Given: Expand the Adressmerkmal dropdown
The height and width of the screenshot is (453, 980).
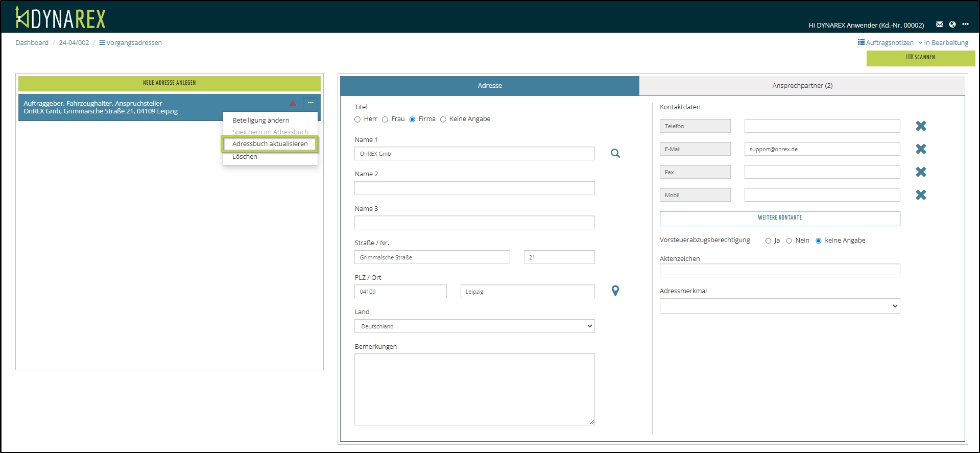Looking at the screenshot, I should (779, 306).
